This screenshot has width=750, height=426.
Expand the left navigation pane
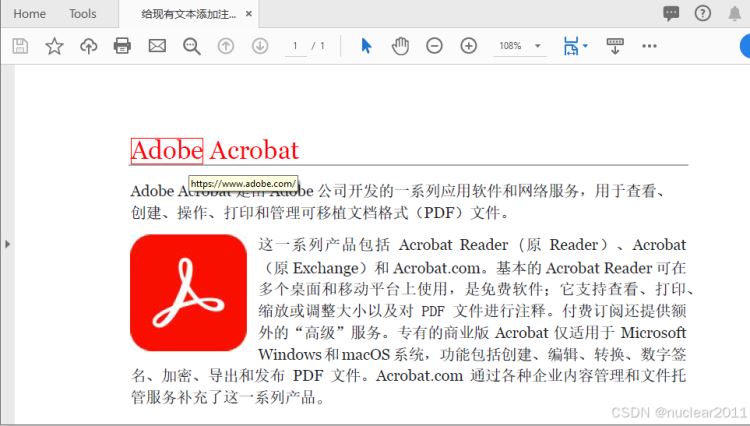pyautogui.click(x=7, y=244)
